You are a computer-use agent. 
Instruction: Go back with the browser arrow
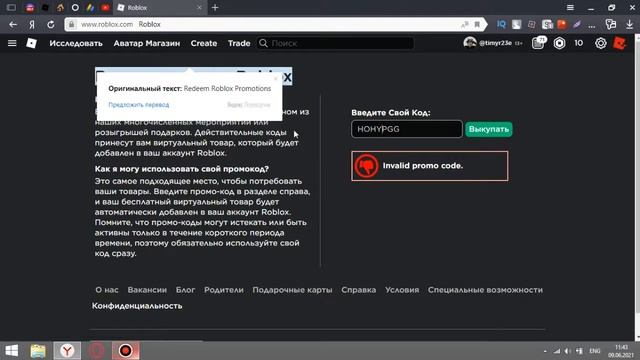[13, 24]
